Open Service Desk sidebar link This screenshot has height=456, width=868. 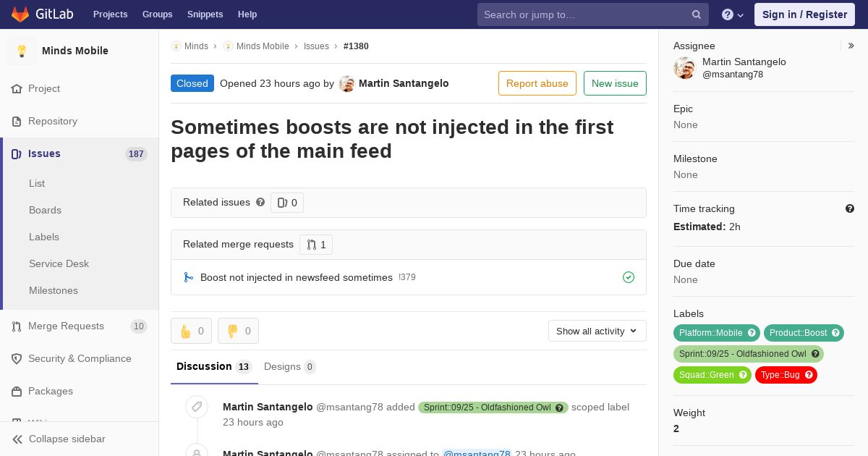coord(59,263)
